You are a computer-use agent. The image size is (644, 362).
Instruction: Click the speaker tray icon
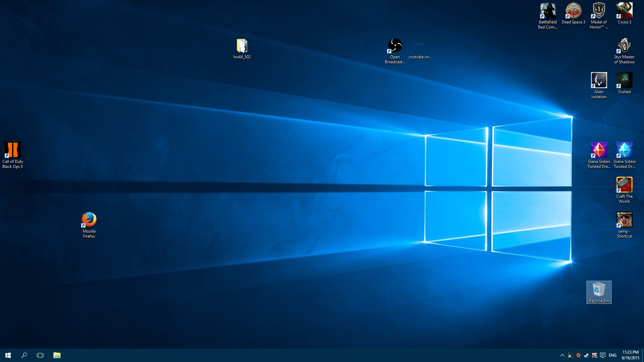(x=570, y=355)
